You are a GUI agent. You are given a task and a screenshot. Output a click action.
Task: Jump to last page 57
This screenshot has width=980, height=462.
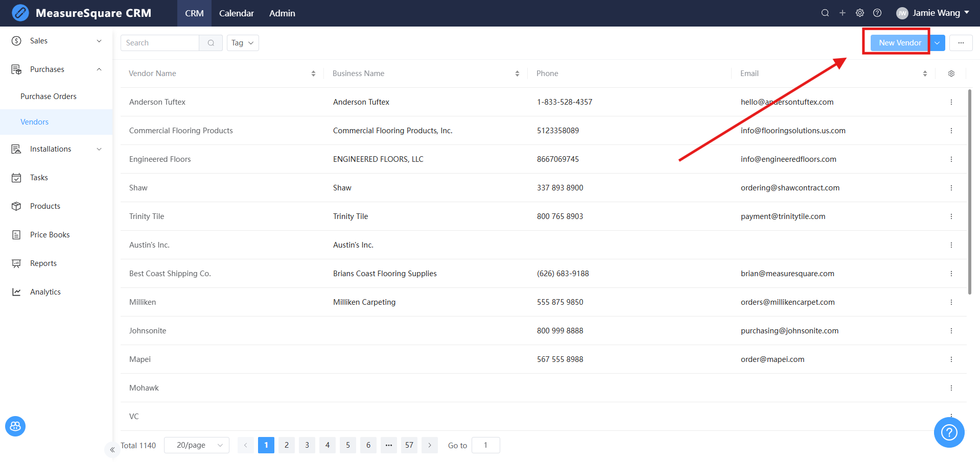pyautogui.click(x=409, y=445)
